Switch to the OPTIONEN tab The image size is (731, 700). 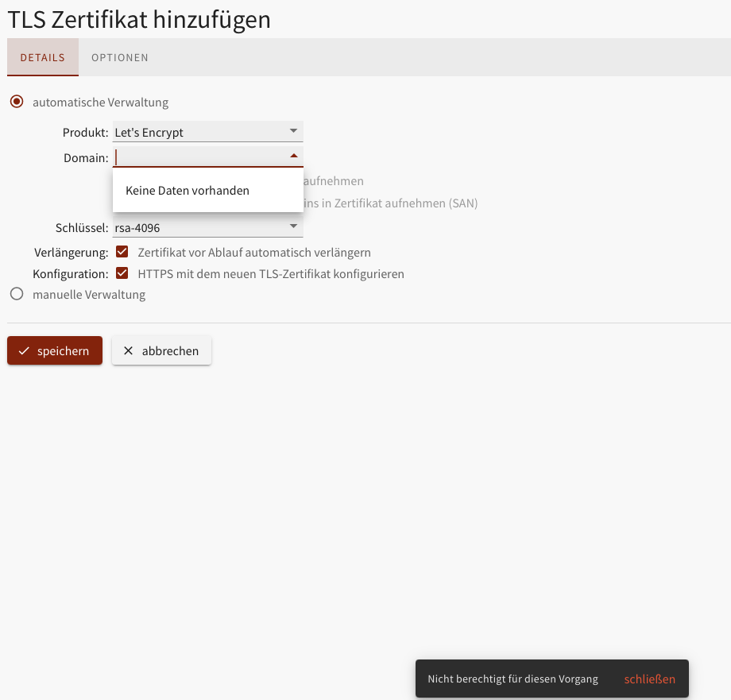click(120, 58)
